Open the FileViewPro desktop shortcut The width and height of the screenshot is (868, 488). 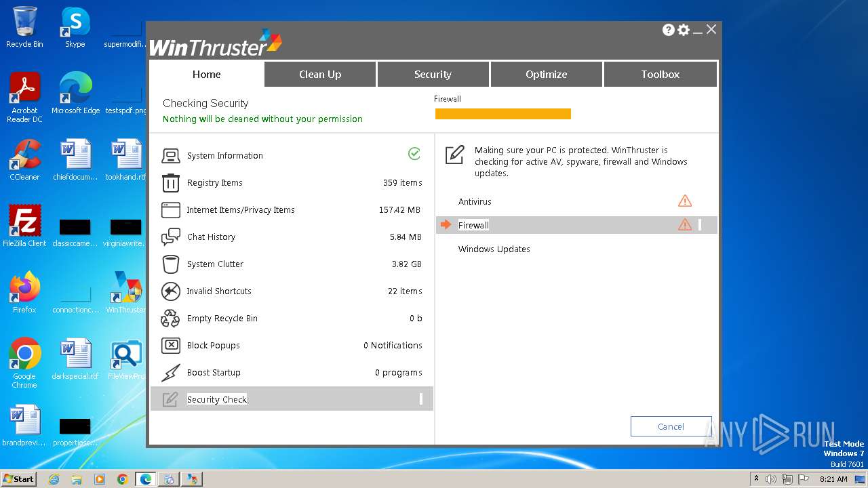(125, 359)
